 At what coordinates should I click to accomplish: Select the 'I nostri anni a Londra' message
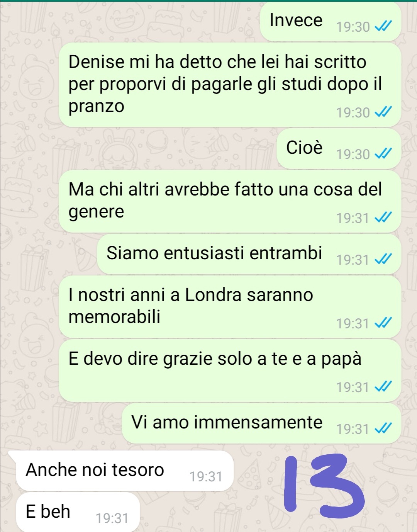230,307
